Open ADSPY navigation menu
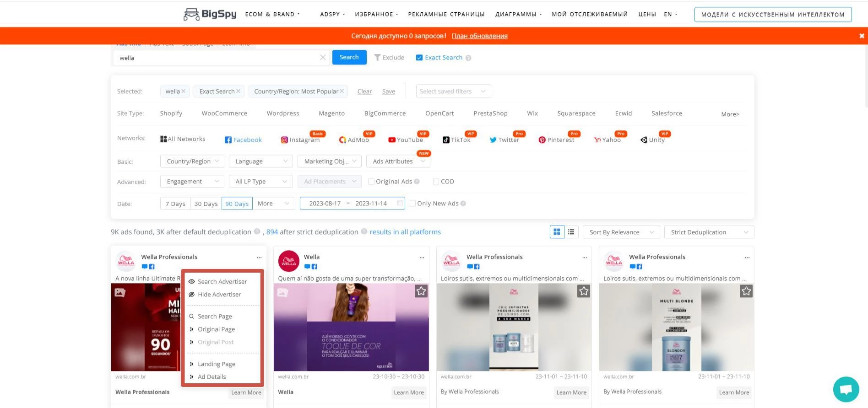The height and width of the screenshot is (408, 868). [x=332, y=14]
